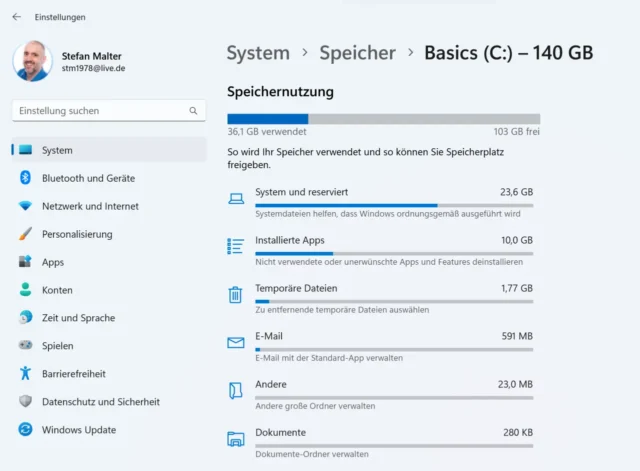Open the Apps settings section
Viewport: 640px width, 471px height.
[x=52, y=262]
